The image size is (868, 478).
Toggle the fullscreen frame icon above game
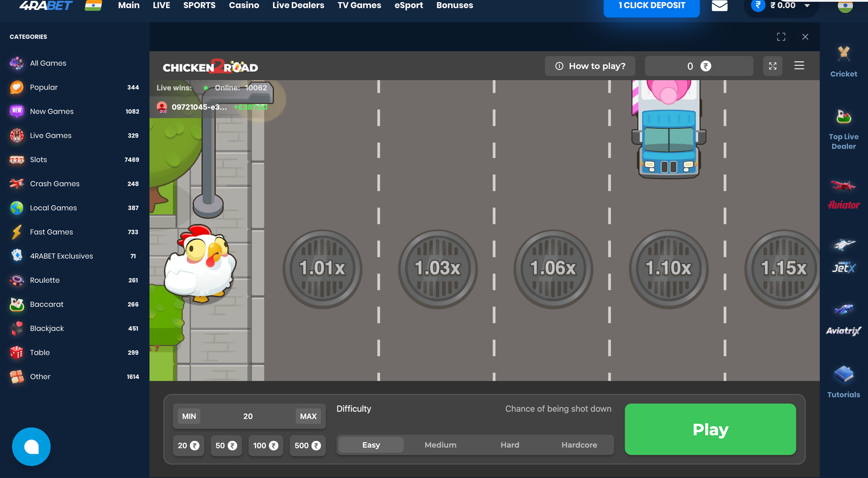781,37
